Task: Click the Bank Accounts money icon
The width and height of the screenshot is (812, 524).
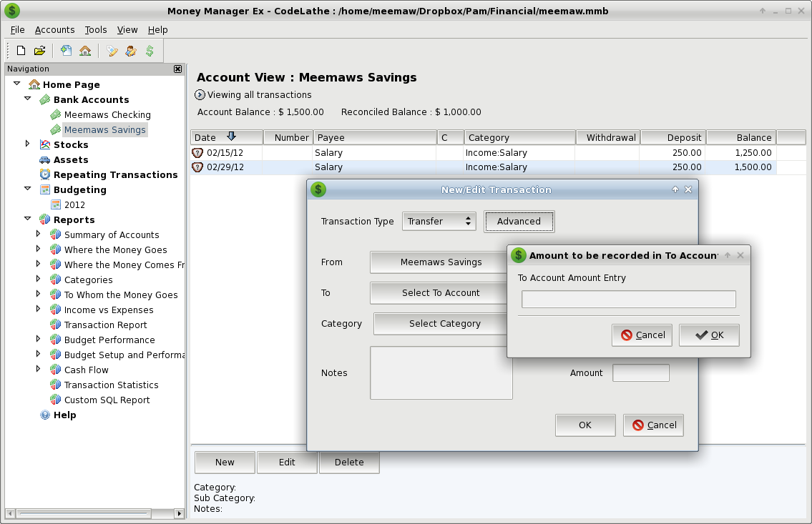Action: [45, 99]
